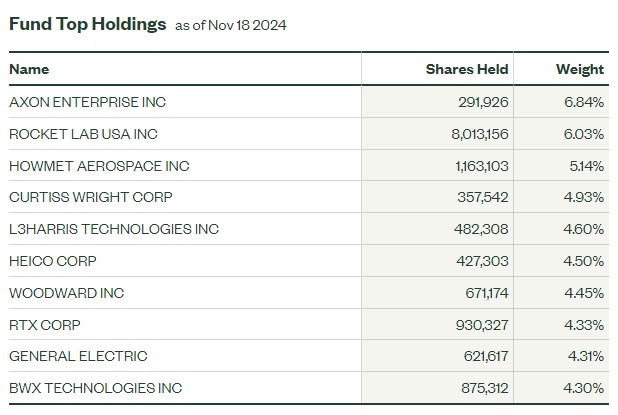Click RTX CORP holding name
The height and width of the screenshot is (415, 618).
tap(45, 325)
